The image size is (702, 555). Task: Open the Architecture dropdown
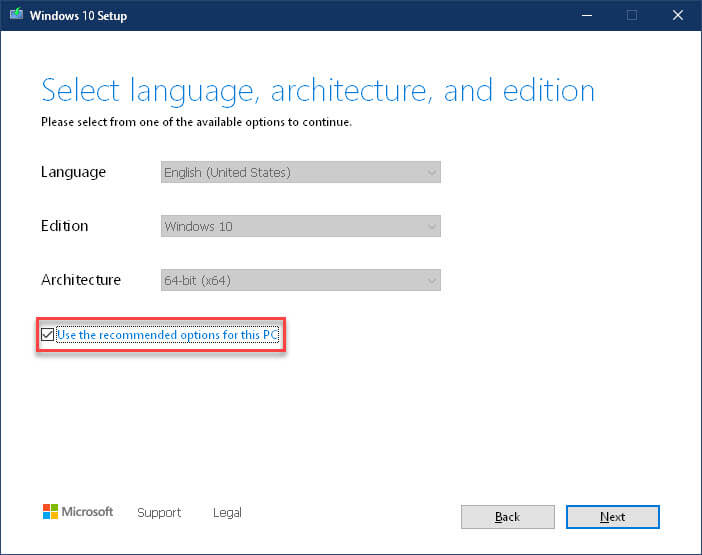(300, 280)
